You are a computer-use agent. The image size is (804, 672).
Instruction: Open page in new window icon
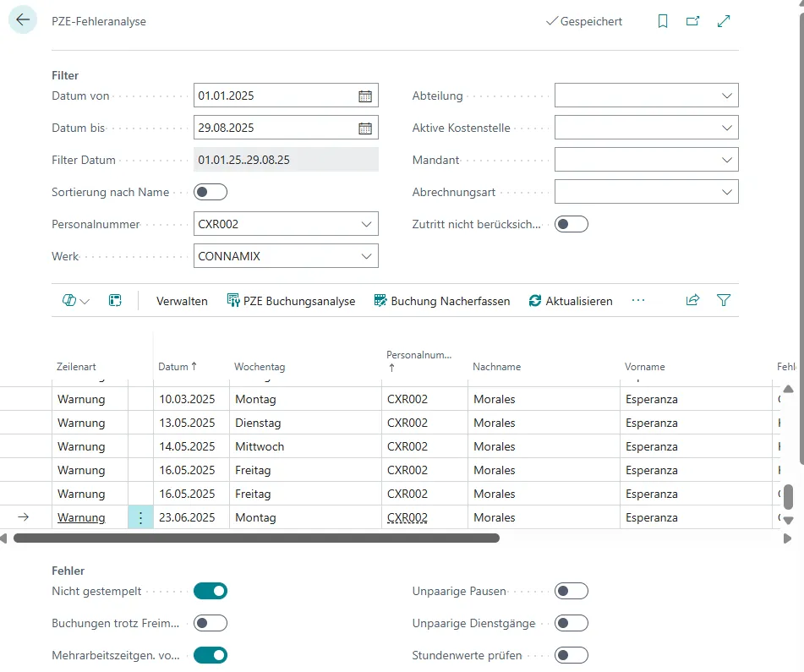(x=693, y=21)
